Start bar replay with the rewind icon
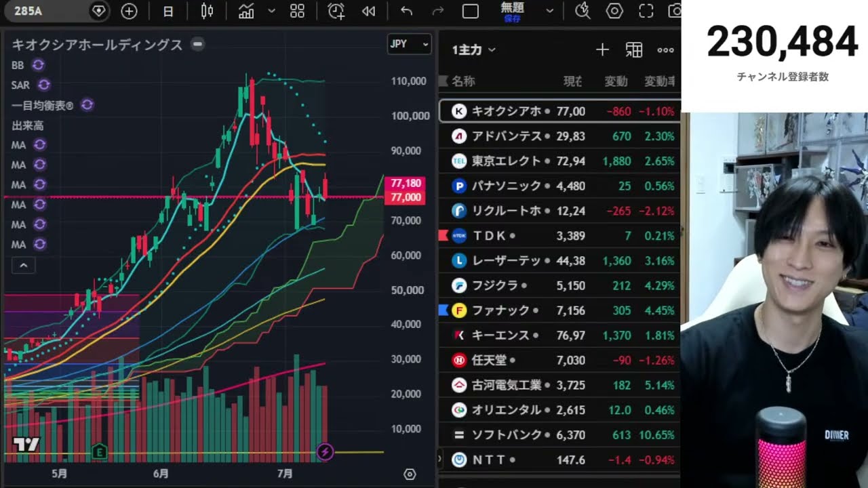The width and height of the screenshot is (868, 488). (368, 11)
